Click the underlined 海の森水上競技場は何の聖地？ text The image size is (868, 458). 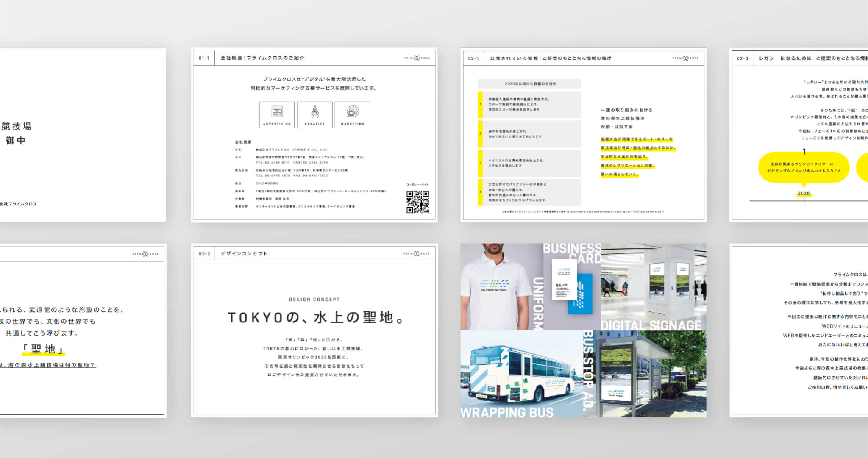coord(48,365)
